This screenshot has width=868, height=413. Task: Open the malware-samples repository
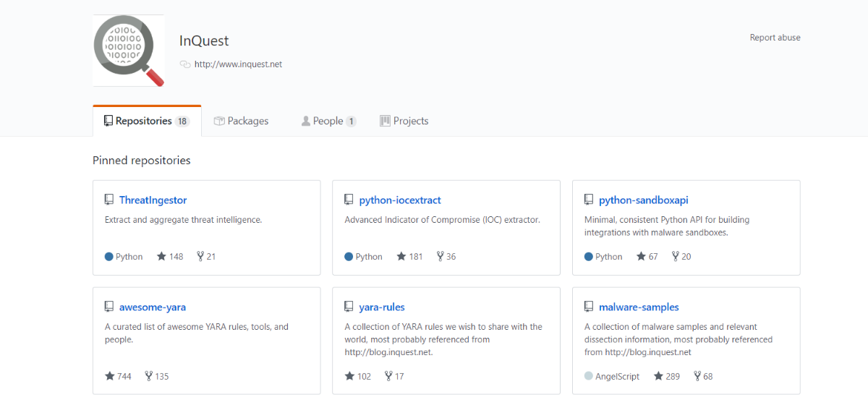639,307
